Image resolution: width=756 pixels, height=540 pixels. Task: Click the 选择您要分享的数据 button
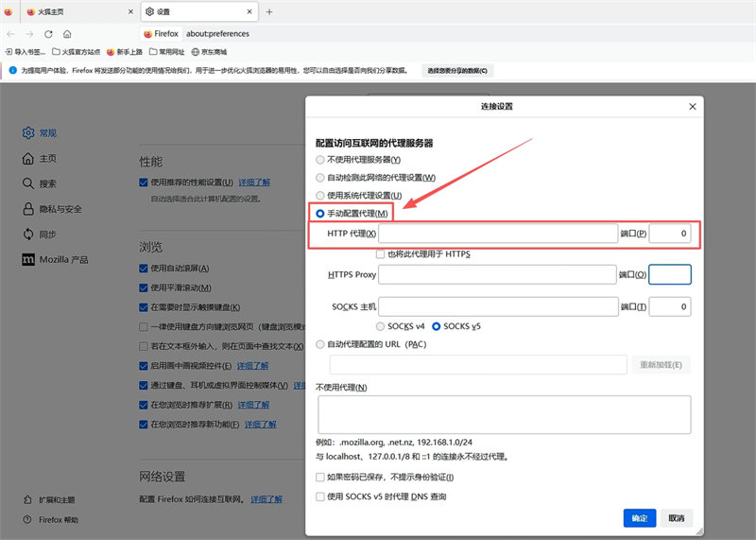coord(457,71)
